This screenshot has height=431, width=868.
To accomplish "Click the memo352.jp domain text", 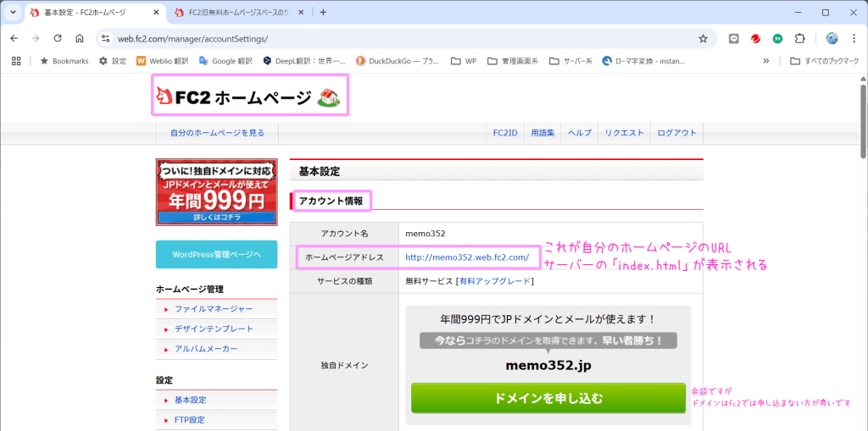I will pyautogui.click(x=548, y=367).
